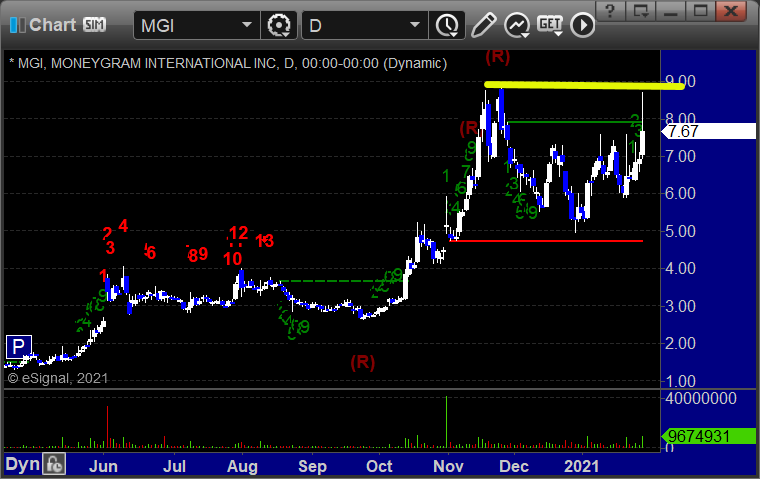This screenshot has width=760, height=479.
Task: Open the studies chart-line icon
Action: pos(517,25)
